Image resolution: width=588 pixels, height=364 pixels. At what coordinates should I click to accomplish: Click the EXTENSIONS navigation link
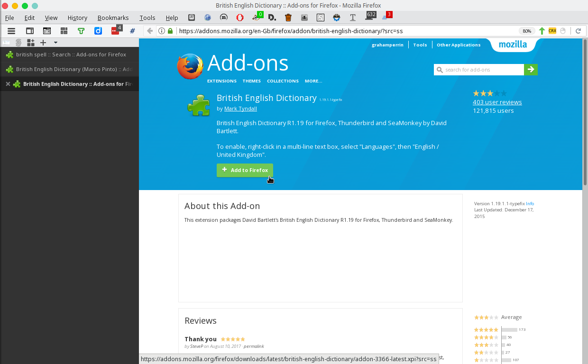[x=222, y=81]
